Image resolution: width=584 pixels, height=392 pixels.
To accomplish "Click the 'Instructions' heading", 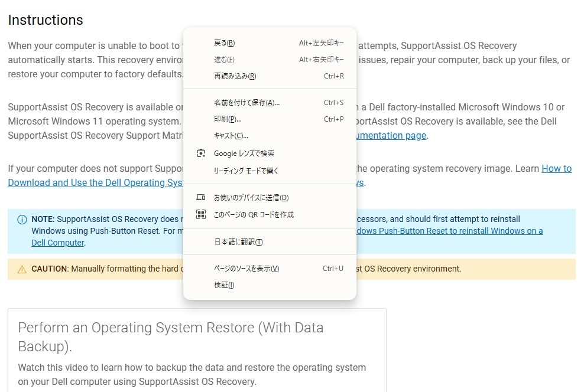I will coord(46,20).
